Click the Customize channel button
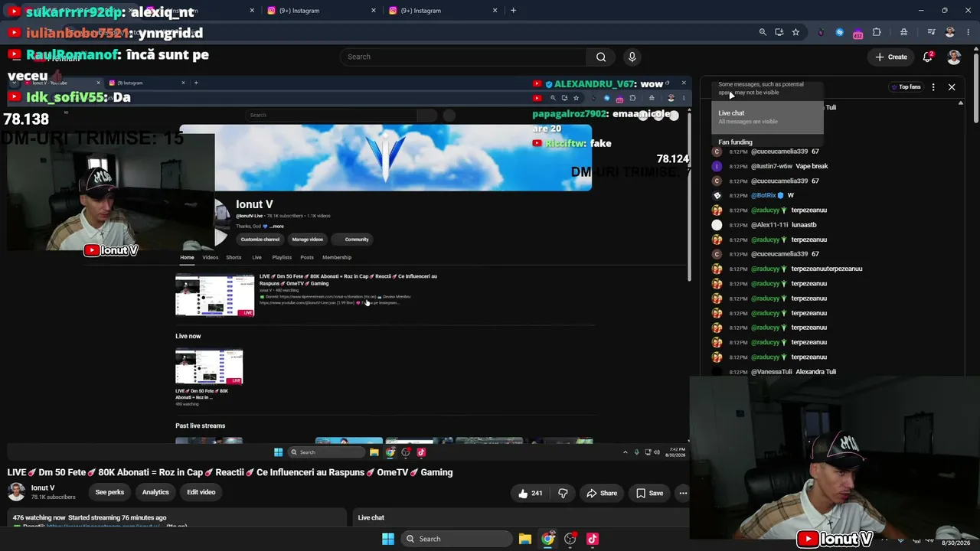The image size is (980, 551). pos(260,240)
